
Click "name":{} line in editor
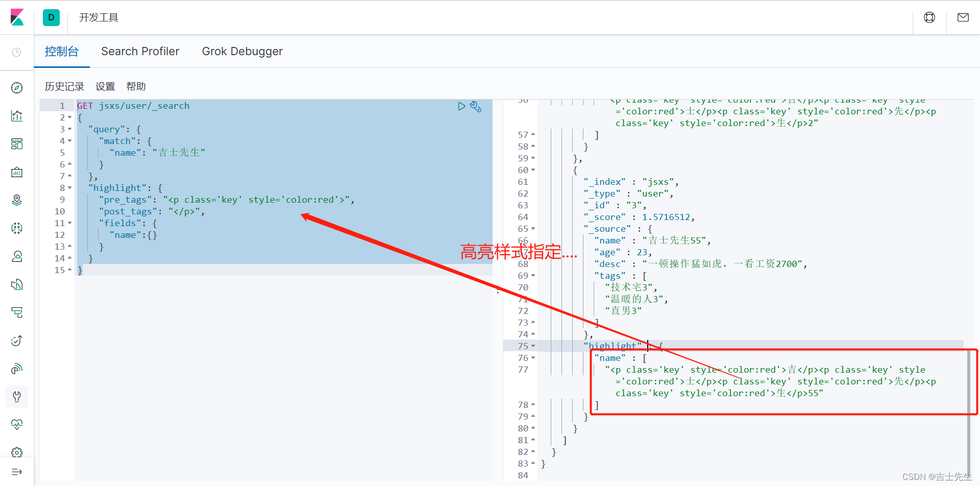(133, 235)
